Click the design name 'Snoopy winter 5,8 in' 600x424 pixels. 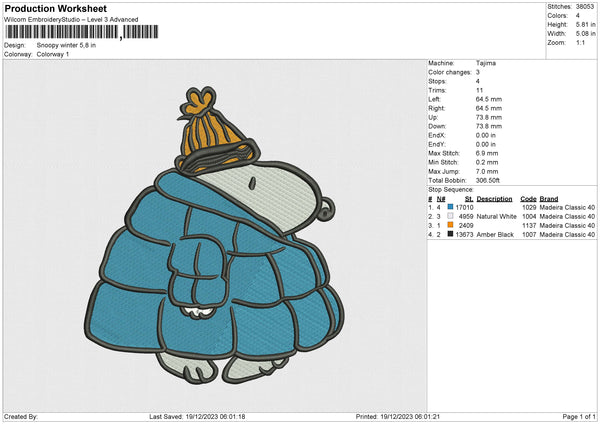[66, 45]
